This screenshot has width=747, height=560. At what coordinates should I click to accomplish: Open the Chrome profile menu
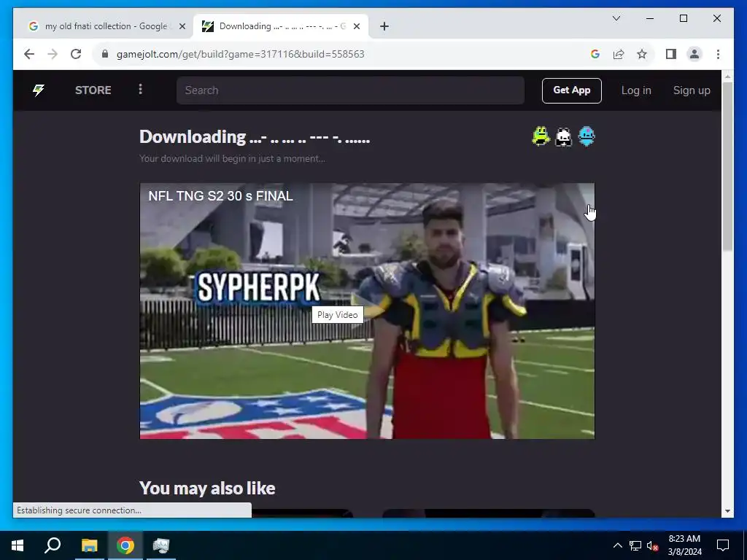694,54
